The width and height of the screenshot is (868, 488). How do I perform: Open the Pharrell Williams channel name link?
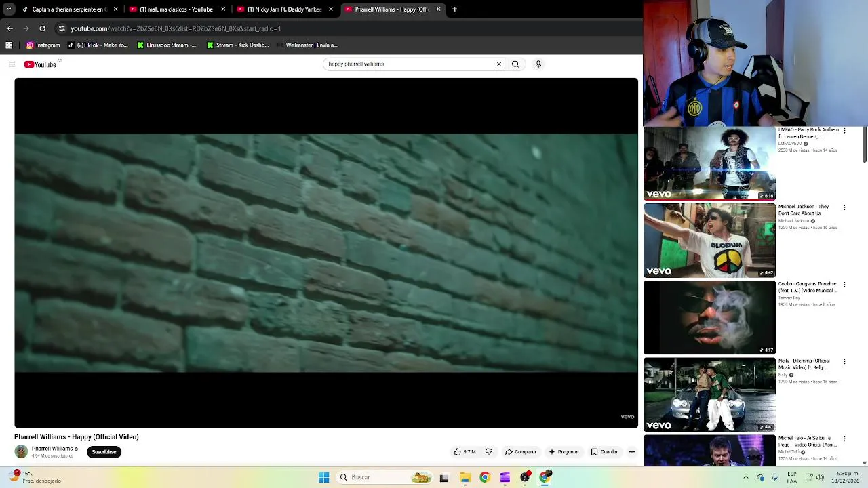point(52,449)
